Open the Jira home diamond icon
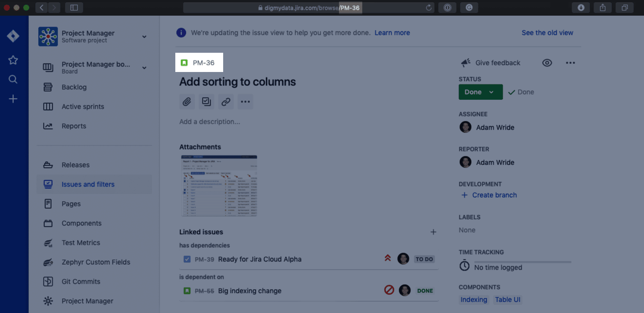 coord(13,36)
